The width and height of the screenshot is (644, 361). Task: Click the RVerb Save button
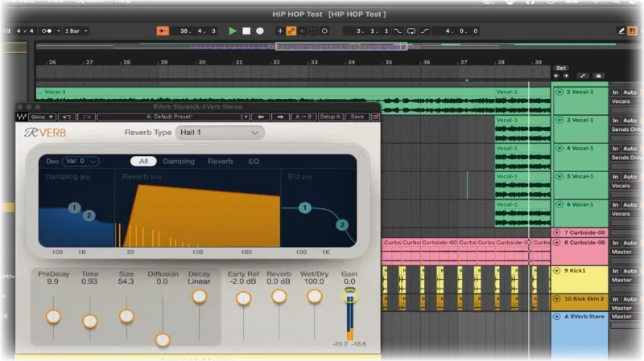point(357,117)
